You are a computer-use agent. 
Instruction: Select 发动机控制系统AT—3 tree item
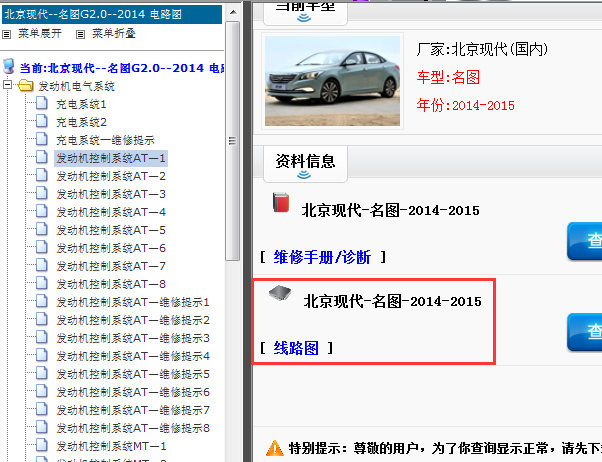coord(111,194)
